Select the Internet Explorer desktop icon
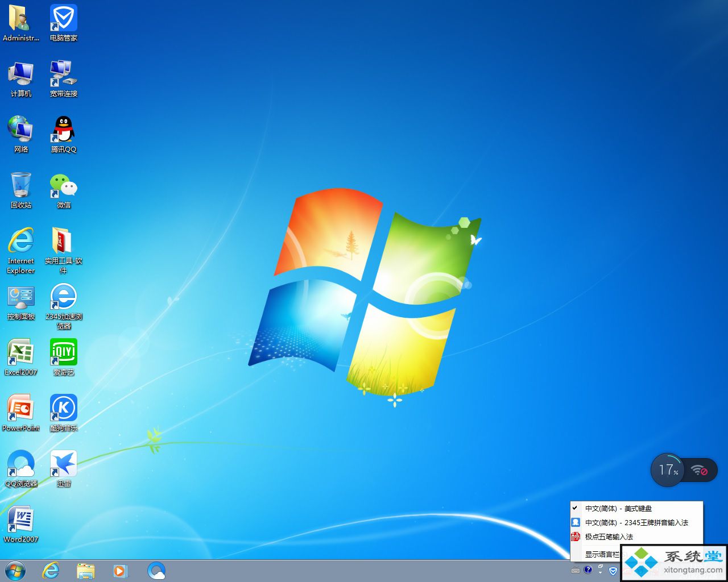Viewport: 728px width, 582px height. click(21, 251)
